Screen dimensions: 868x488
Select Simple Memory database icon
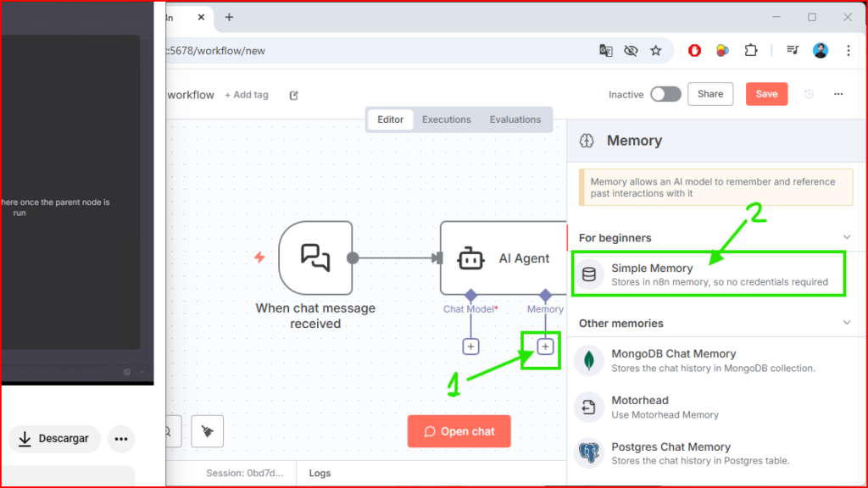pyautogui.click(x=588, y=274)
